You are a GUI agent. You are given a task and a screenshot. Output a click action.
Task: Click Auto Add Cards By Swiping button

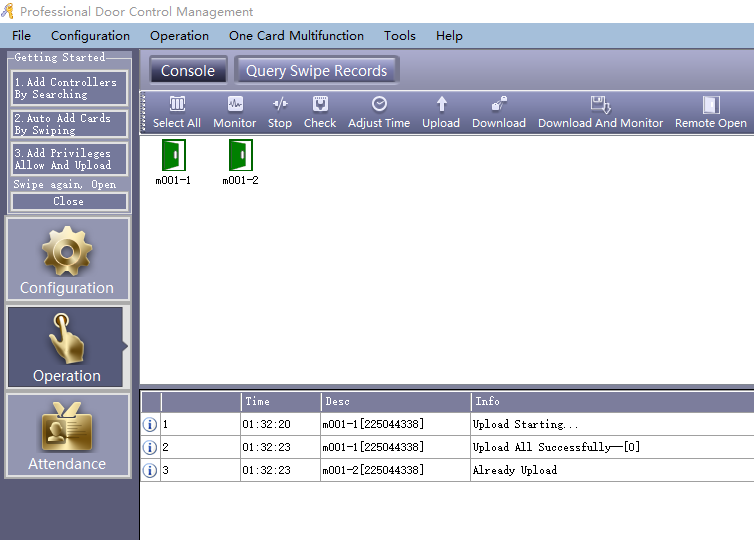coord(69,124)
